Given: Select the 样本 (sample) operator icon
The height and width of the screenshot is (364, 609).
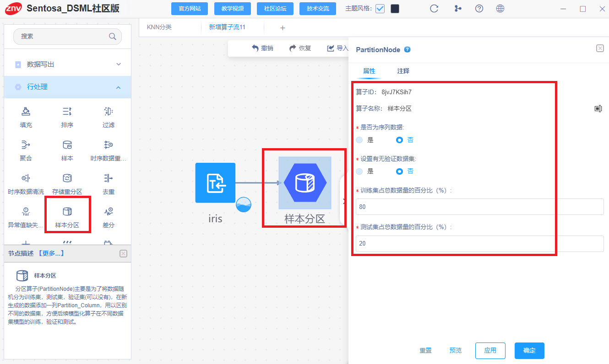Looking at the screenshot, I should (x=67, y=145).
